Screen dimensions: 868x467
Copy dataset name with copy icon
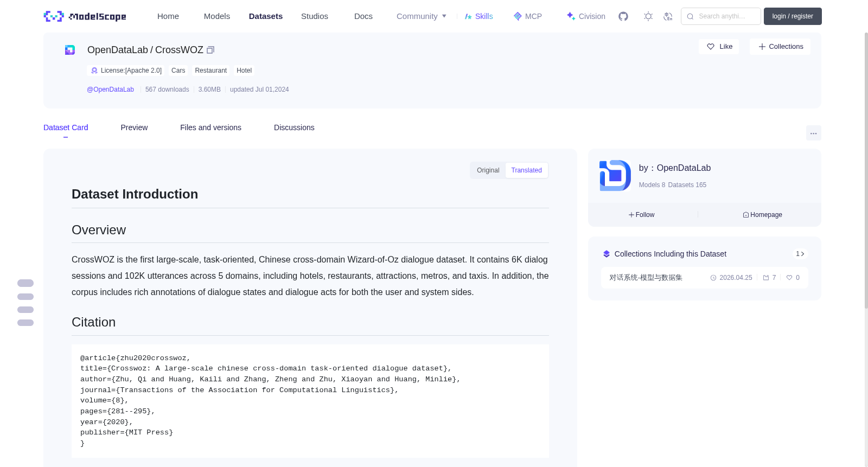(x=210, y=50)
